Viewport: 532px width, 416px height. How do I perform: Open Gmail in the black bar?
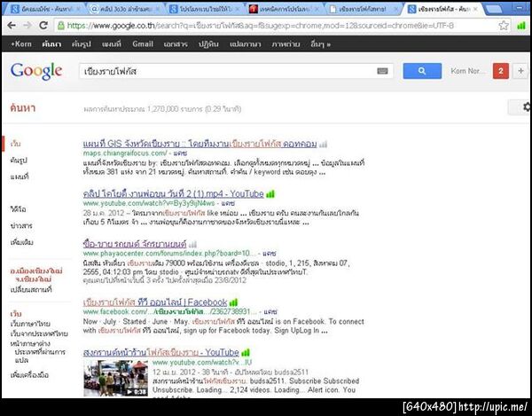pyautogui.click(x=143, y=43)
